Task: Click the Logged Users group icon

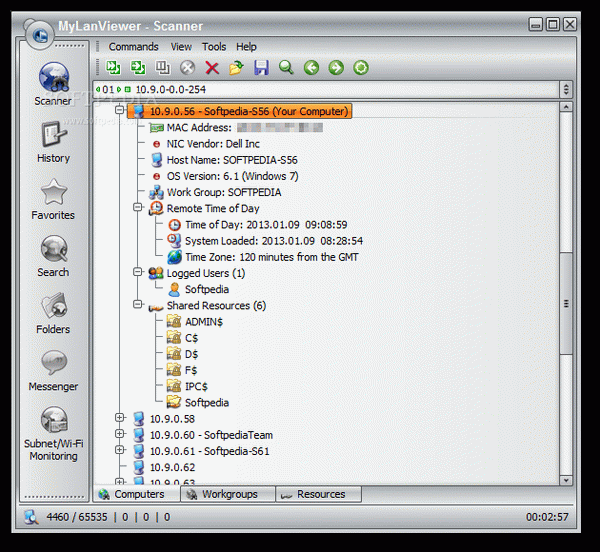Action: [x=156, y=273]
